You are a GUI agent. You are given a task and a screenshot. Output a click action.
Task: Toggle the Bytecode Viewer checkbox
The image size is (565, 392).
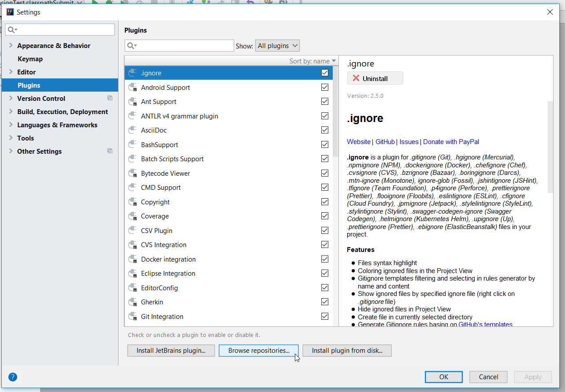tap(325, 173)
